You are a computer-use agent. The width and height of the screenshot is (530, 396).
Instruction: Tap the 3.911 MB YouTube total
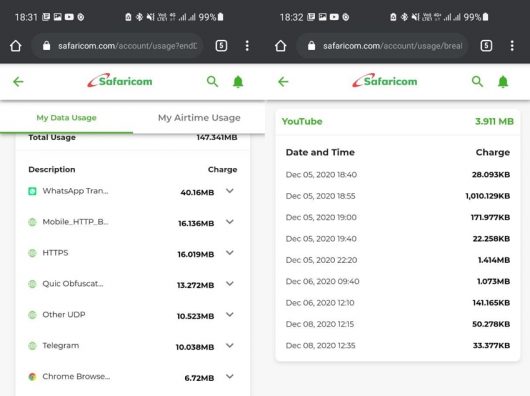click(494, 121)
